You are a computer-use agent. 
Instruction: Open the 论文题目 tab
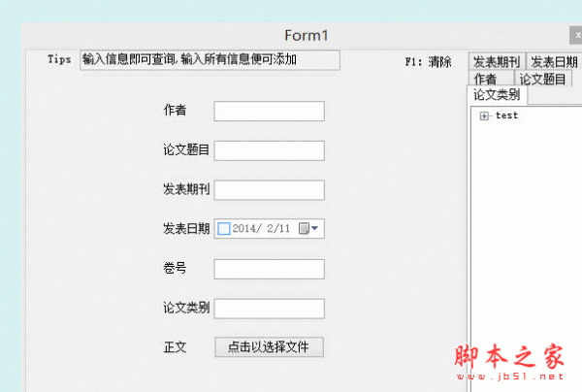point(542,79)
